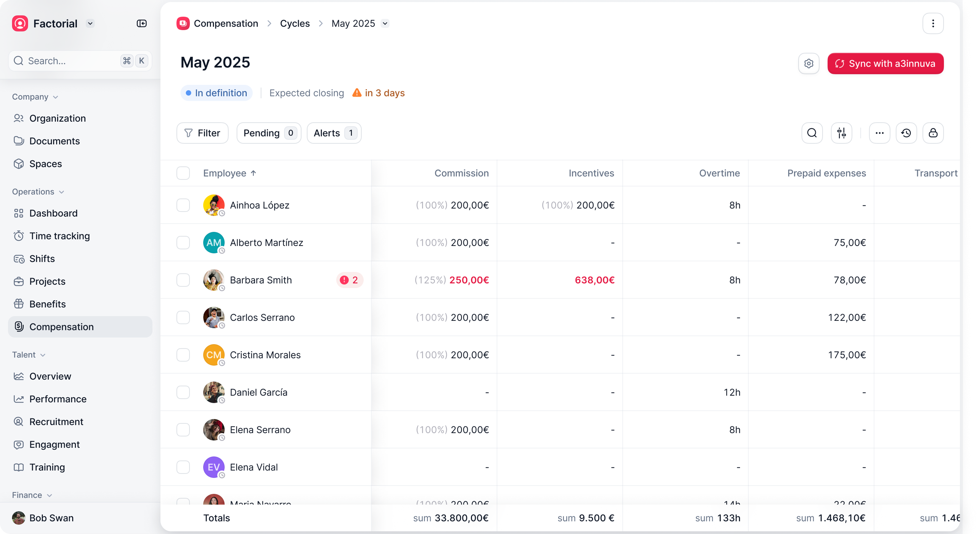Open the Factorial workspace switcher chevron
Image resolution: width=980 pixels, height=534 pixels.
click(x=90, y=24)
